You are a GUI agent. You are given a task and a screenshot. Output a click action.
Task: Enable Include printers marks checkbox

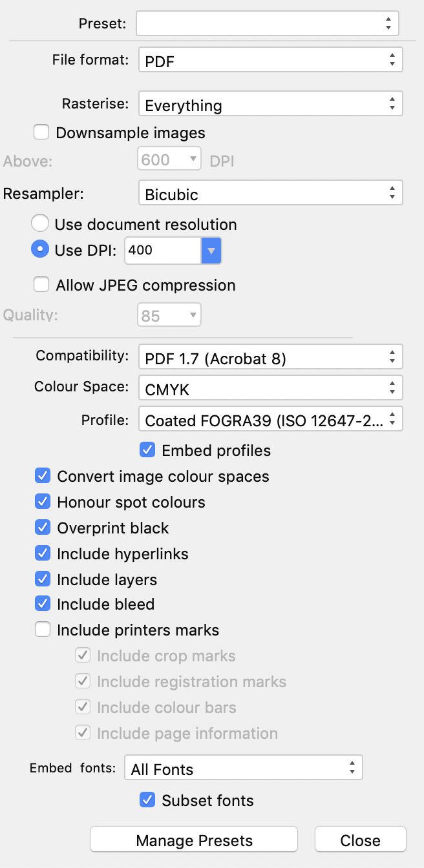(x=43, y=629)
